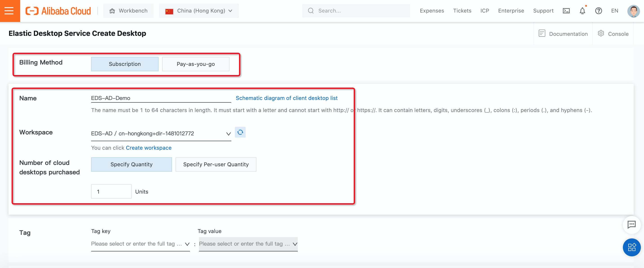This screenshot has width=644, height=268.
Task: Choose Specify Per-user Quantity option
Action: 216,164
